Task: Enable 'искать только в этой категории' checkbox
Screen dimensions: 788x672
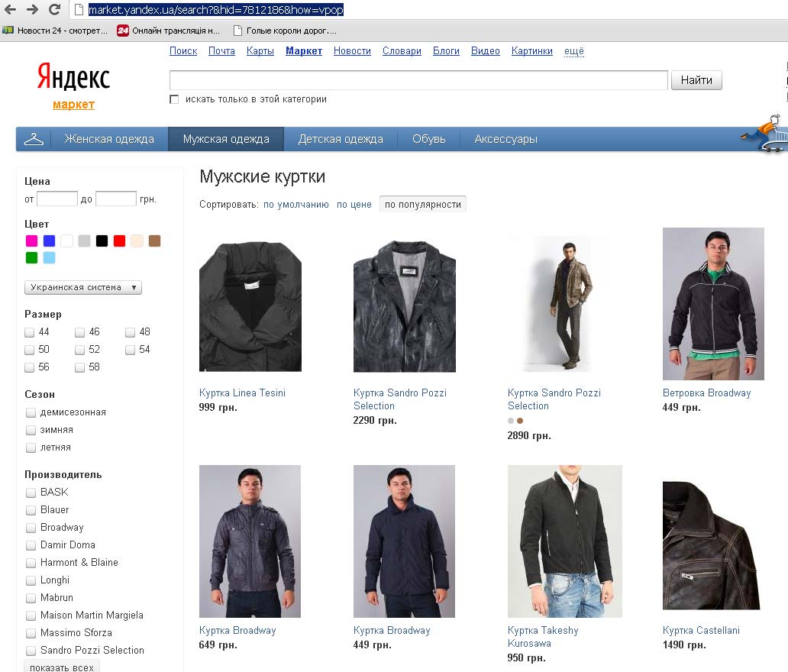Action: pos(174,99)
